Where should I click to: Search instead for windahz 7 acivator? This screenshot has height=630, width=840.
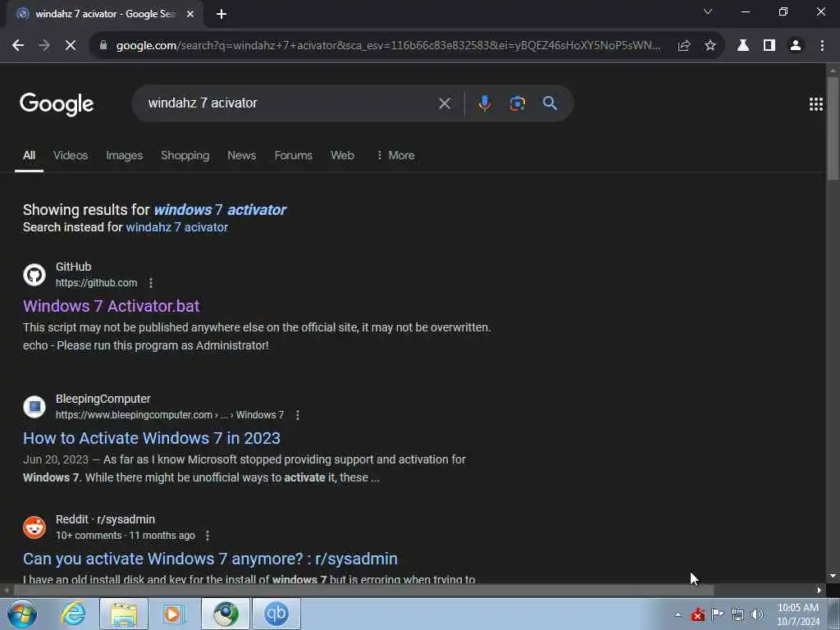(x=177, y=227)
